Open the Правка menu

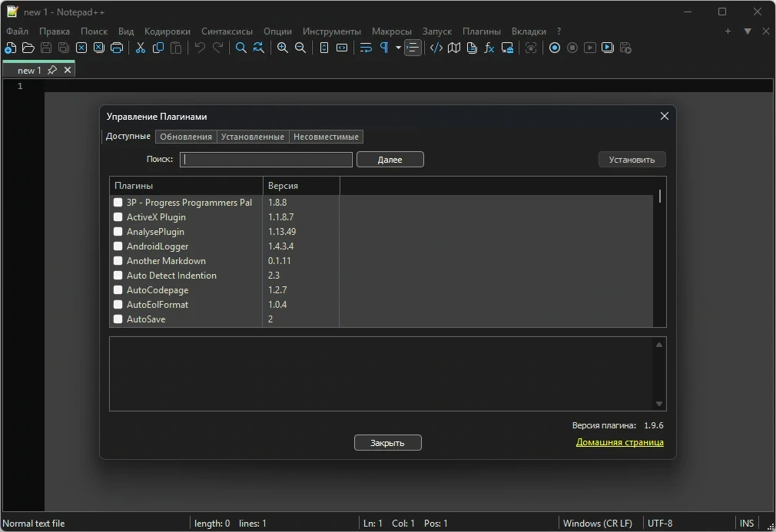pos(55,31)
